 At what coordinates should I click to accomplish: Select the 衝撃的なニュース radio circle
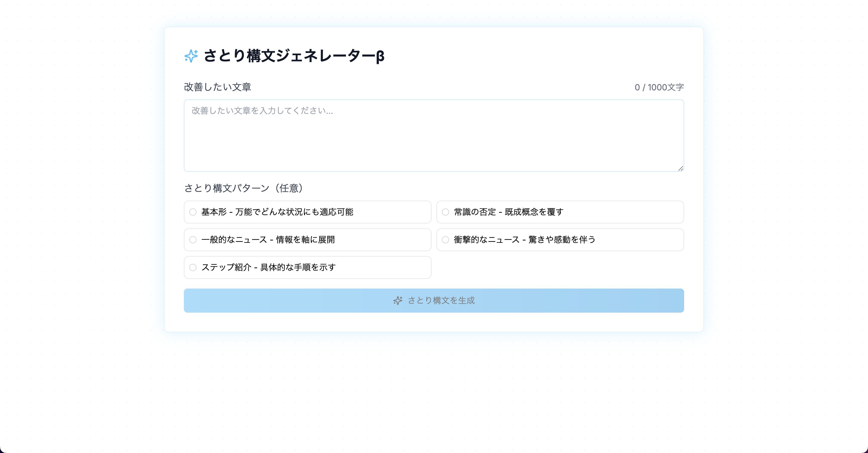[445, 239]
